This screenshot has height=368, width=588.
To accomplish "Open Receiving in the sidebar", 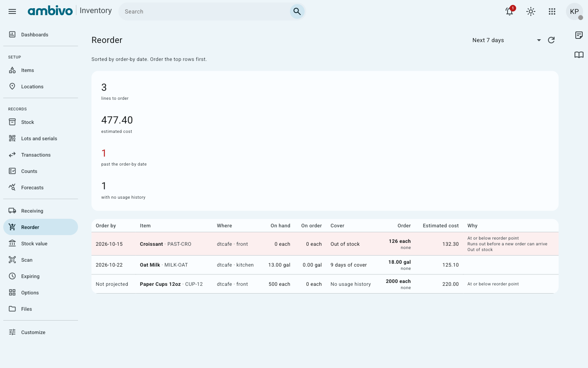I will (40, 211).
